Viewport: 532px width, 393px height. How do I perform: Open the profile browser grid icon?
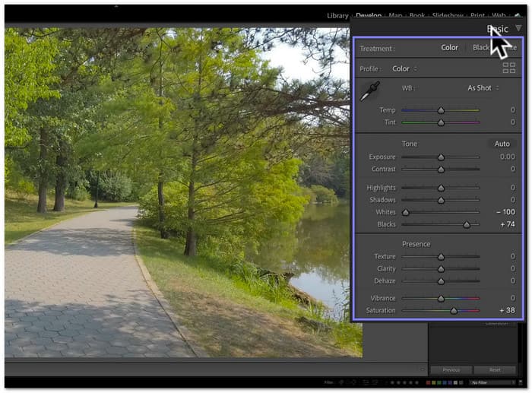[508, 68]
